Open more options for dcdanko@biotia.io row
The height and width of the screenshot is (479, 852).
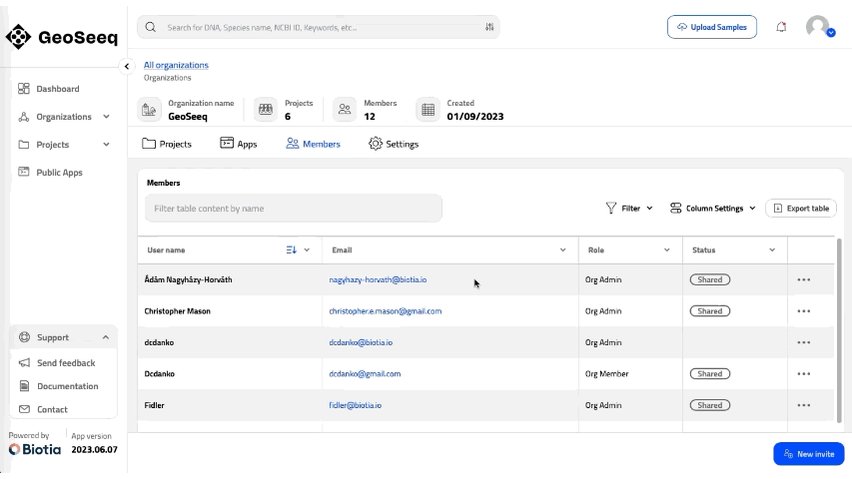tap(804, 343)
